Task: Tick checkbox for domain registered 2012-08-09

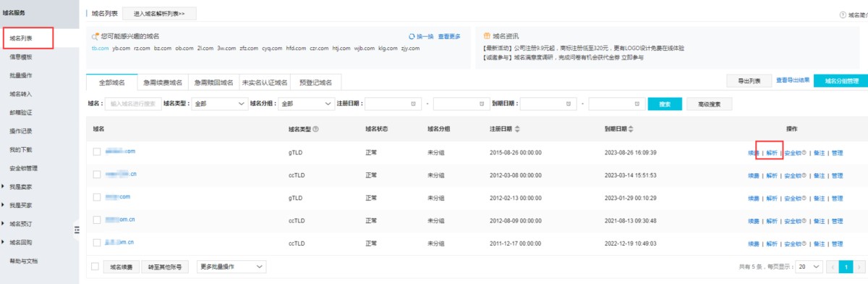Action: click(97, 220)
